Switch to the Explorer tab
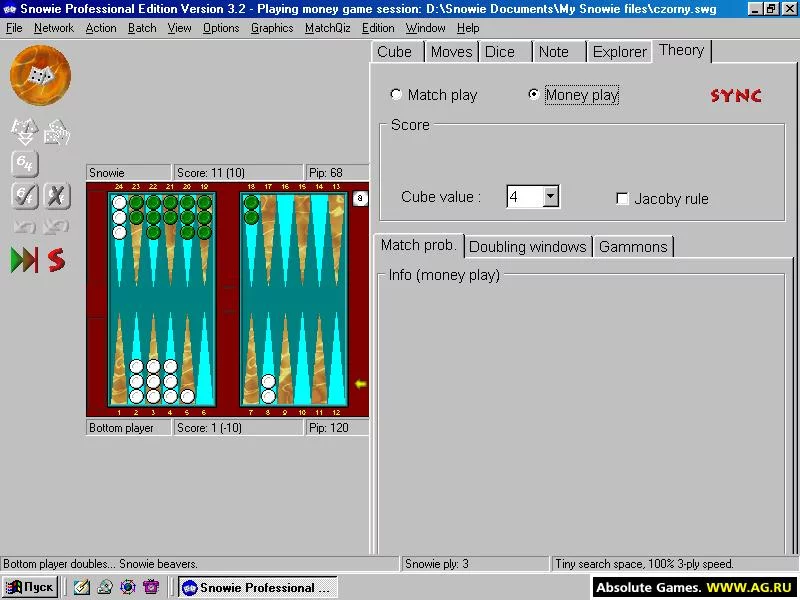This screenshot has width=800, height=600. (619, 52)
